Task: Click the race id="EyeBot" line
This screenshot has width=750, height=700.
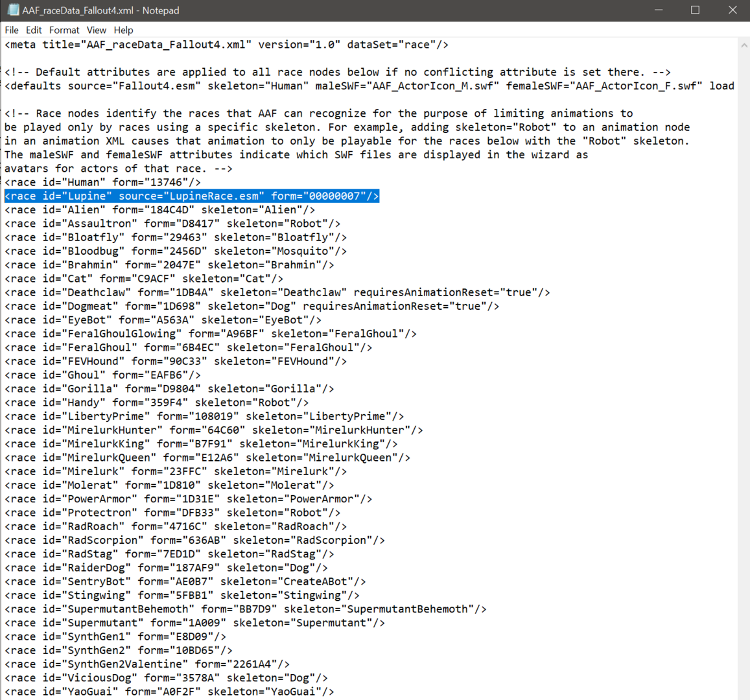Action: click(163, 320)
